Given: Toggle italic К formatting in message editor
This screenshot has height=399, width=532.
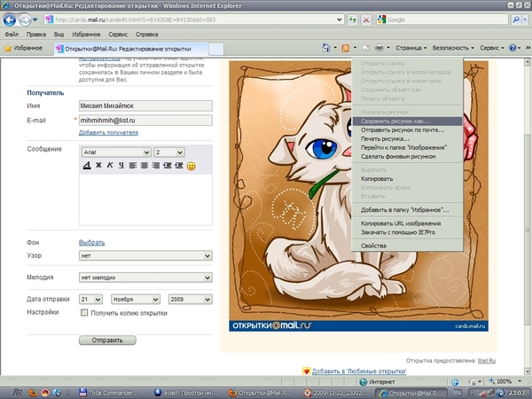Looking at the screenshot, I should tap(110, 165).
